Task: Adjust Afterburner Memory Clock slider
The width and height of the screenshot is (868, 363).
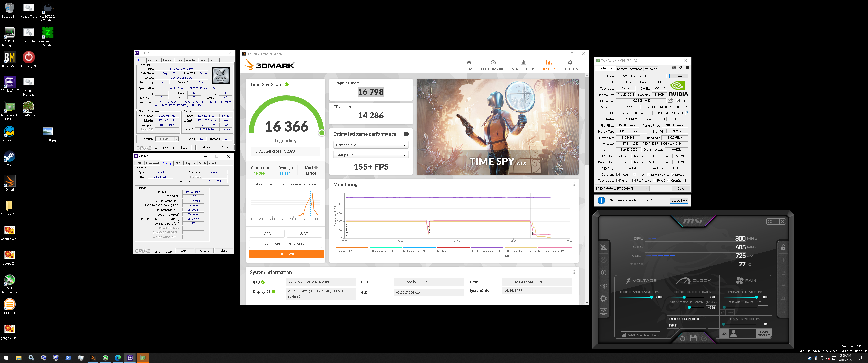Action: point(688,308)
